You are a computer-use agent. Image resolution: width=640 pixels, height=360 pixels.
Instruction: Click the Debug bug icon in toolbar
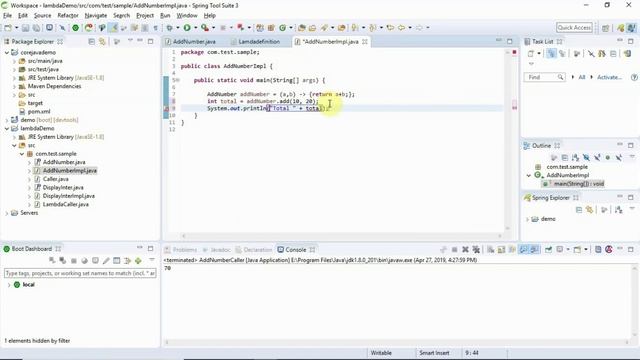tap(169, 28)
